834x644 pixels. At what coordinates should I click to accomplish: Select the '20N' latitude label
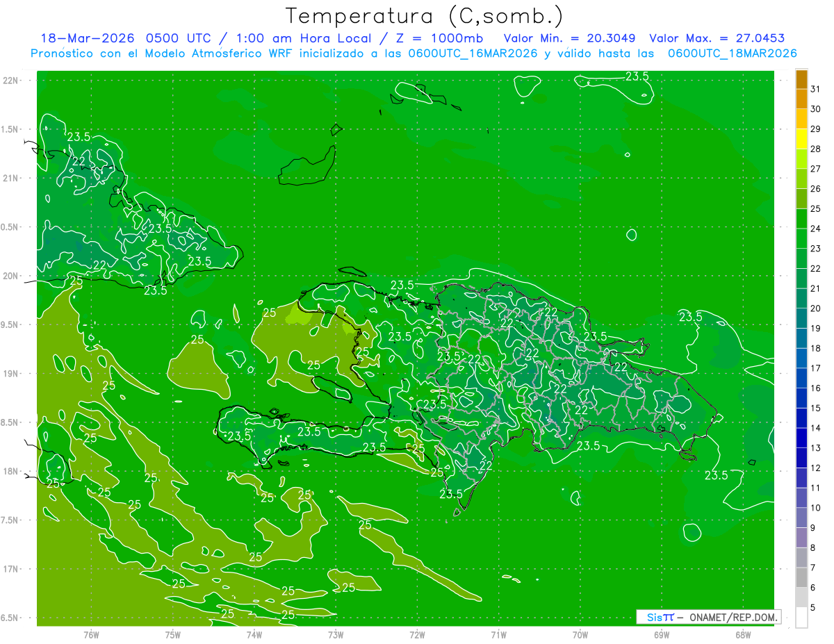coord(11,276)
